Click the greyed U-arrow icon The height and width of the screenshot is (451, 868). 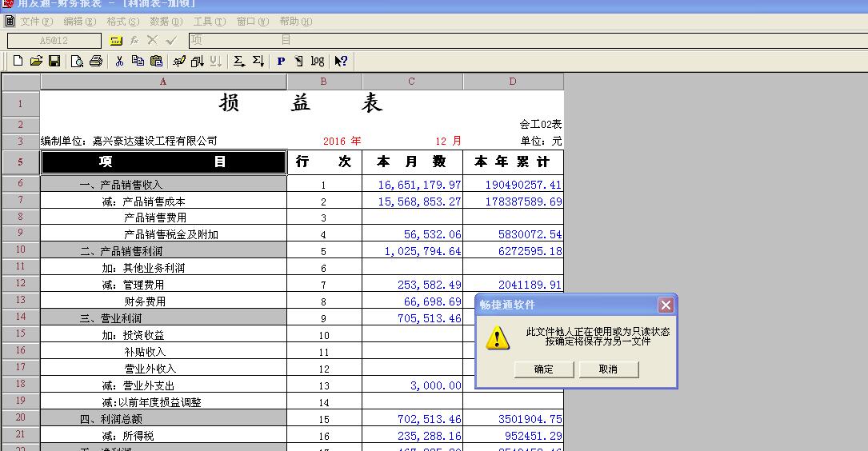216,61
